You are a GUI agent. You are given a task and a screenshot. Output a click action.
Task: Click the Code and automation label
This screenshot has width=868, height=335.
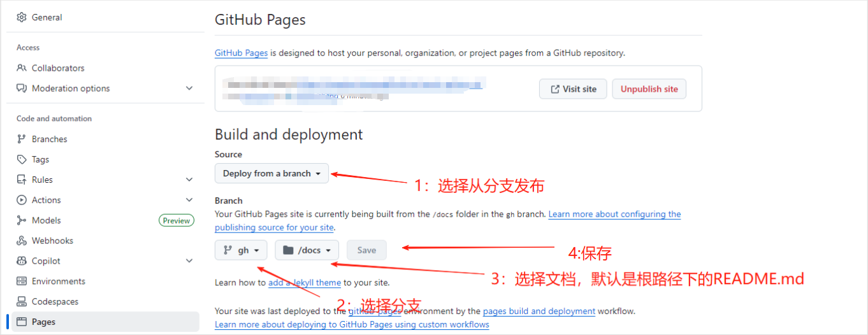(x=54, y=118)
